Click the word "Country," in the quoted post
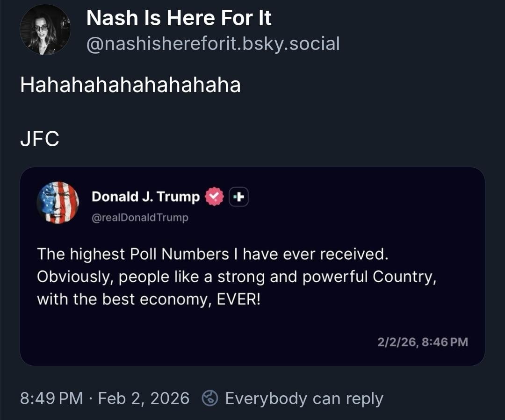Screen dimensions: 505x420 pyautogui.click(x=404, y=277)
